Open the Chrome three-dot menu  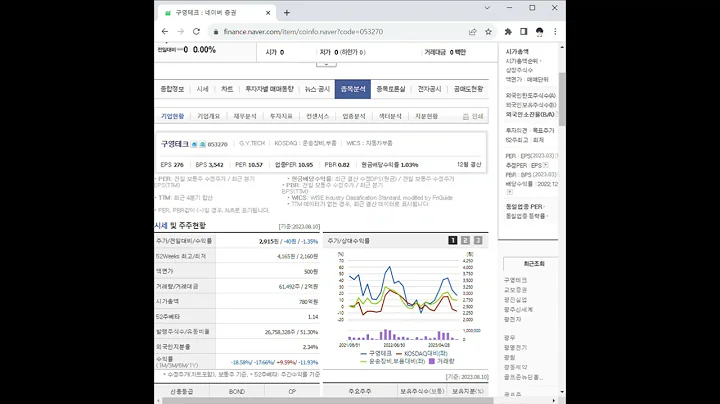pyautogui.click(x=555, y=32)
